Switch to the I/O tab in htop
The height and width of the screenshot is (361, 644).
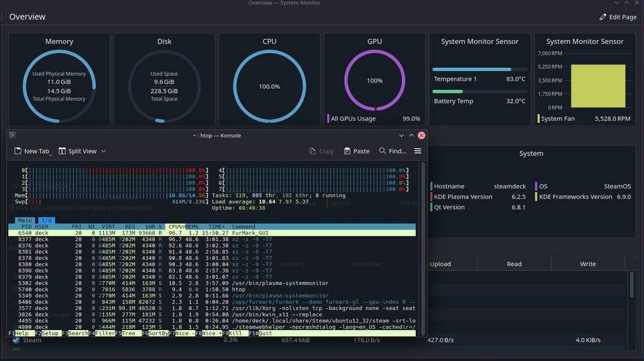tap(46, 220)
